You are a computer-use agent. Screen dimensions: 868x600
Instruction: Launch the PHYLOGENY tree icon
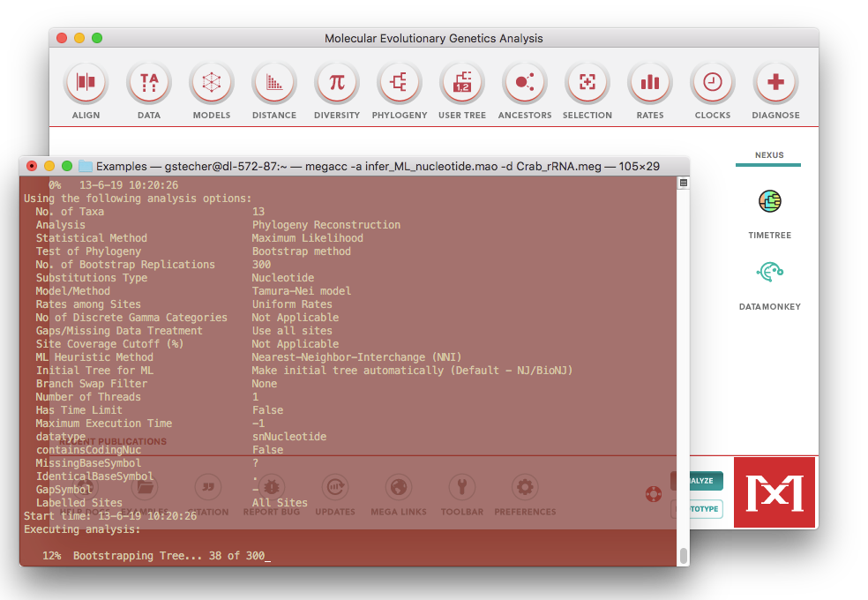click(x=399, y=82)
